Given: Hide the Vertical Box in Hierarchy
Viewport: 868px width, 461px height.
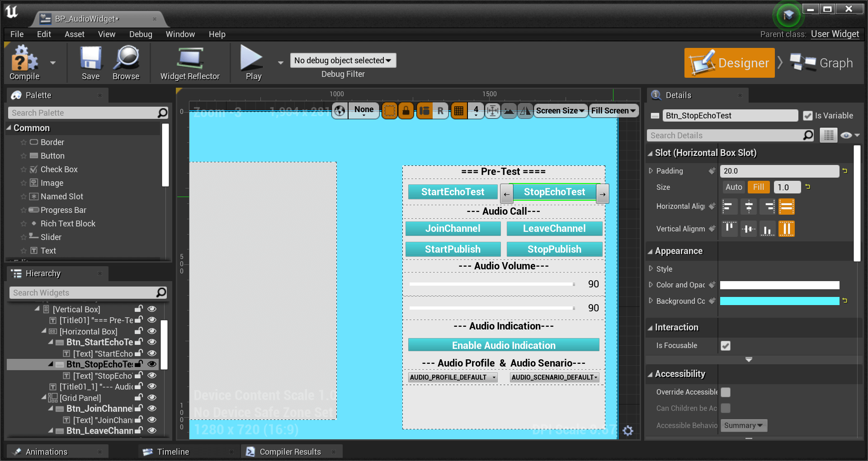Looking at the screenshot, I should tap(152, 309).
